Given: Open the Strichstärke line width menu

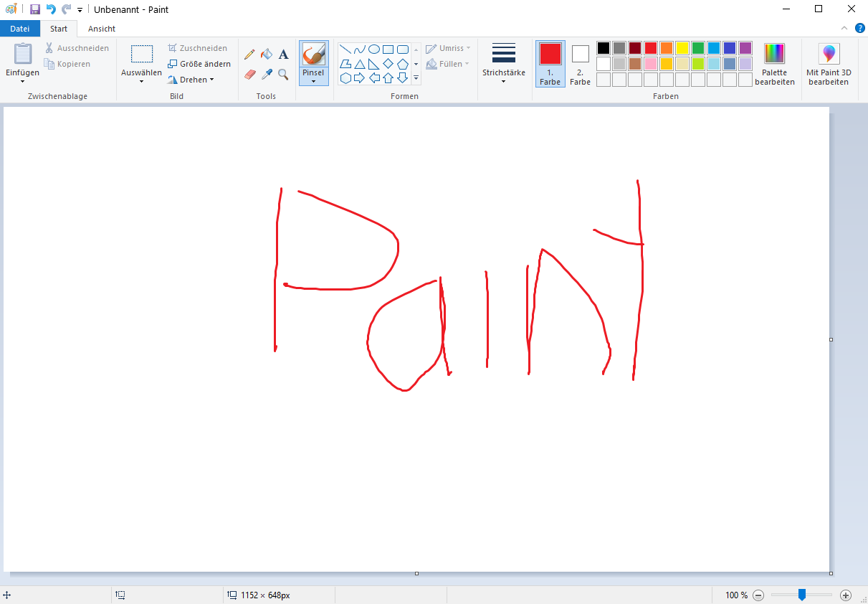Looking at the screenshot, I should pyautogui.click(x=504, y=64).
